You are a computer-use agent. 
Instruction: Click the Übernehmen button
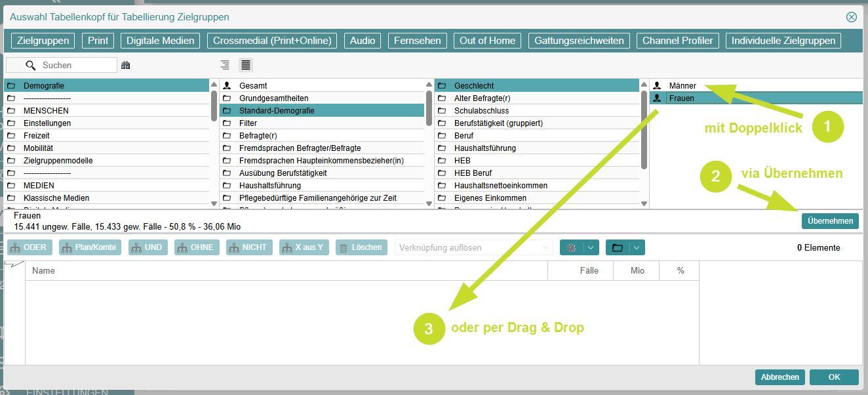coord(829,221)
